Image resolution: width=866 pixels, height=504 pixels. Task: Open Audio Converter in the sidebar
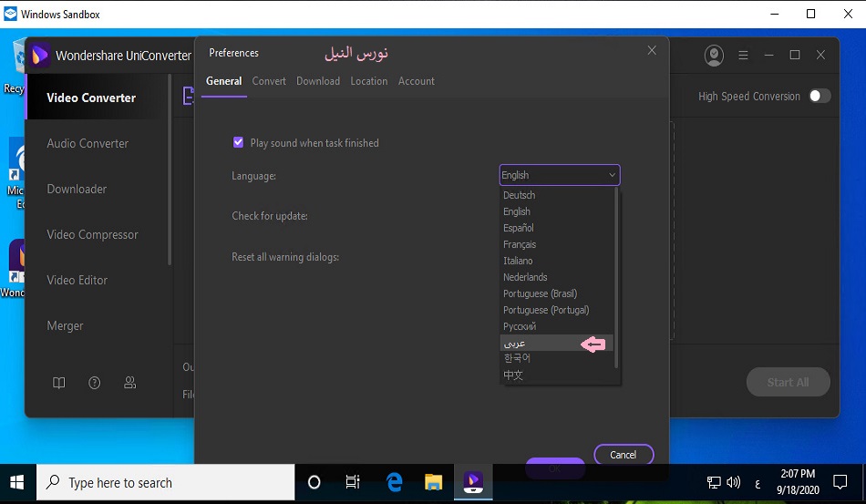coord(88,143)
